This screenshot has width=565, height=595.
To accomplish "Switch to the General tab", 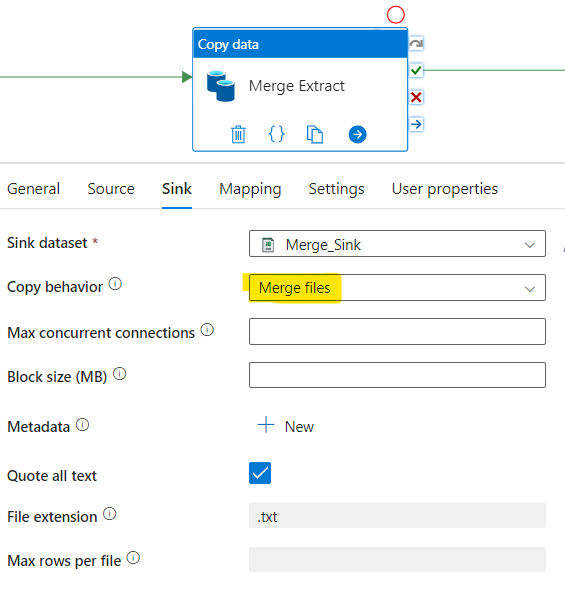I will (x=33, y=189).
